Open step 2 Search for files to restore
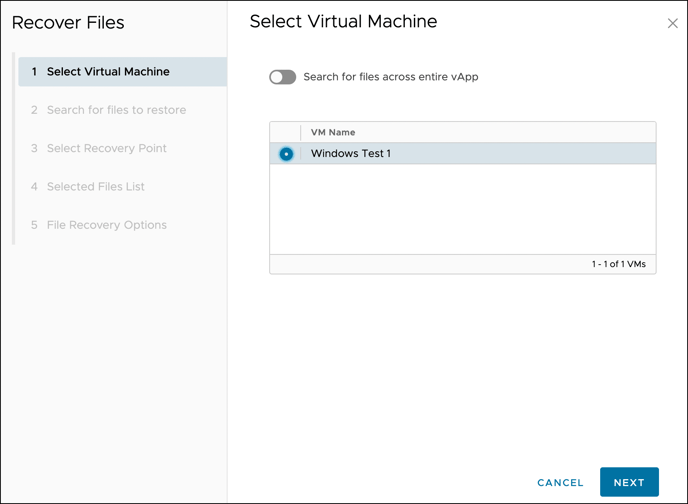 pos(108,110)
